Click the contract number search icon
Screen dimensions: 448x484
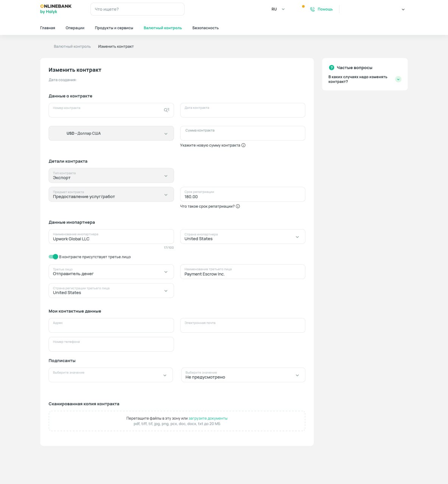tap(166, 110)
